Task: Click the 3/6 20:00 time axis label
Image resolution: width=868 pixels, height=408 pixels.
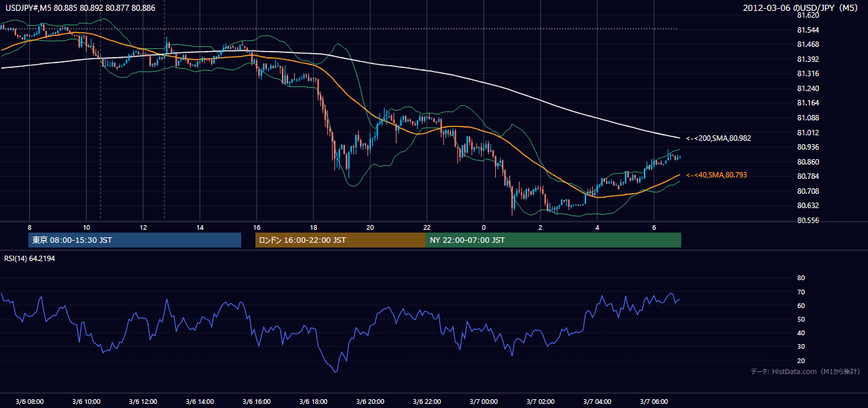Action: pos(370,401)
